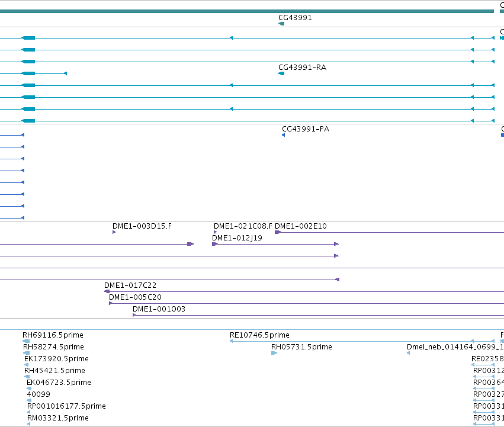The width and height of the screenshot is (504, 427).
Task: Click the DME1-021C08.F arrow marker
Action: tap(216, 232)
